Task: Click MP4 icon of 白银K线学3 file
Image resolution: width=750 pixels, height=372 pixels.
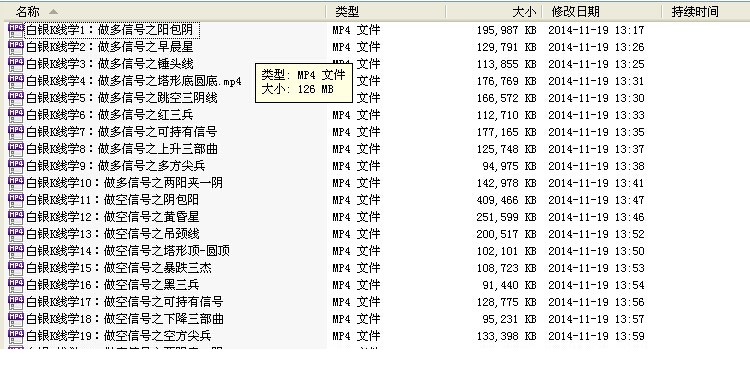Action: click(x=16, y=64)
